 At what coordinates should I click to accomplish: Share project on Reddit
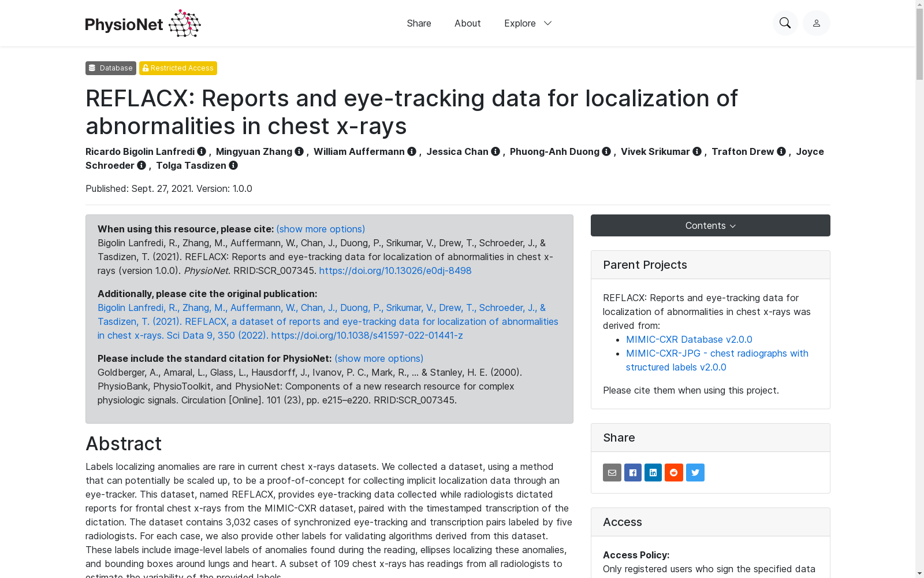[674, 472]
